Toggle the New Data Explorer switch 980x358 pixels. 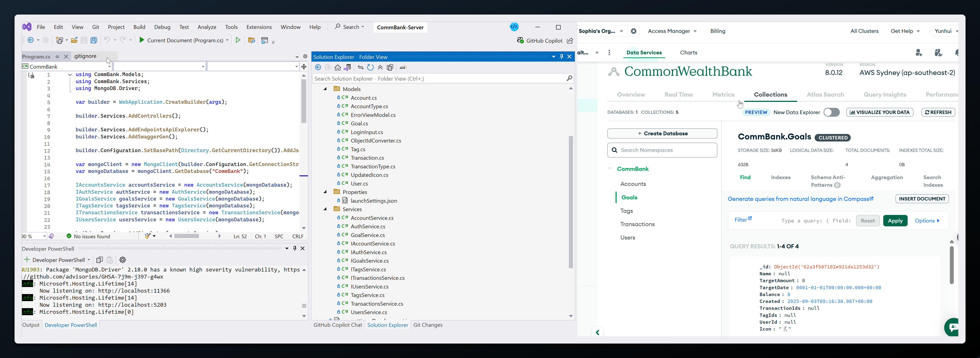[x=831, y=113]
